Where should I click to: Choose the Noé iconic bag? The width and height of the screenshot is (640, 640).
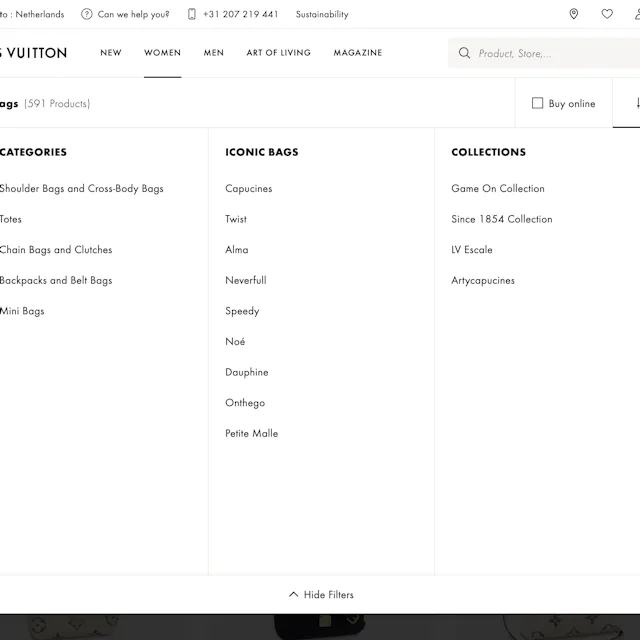[x=235, y=341]
